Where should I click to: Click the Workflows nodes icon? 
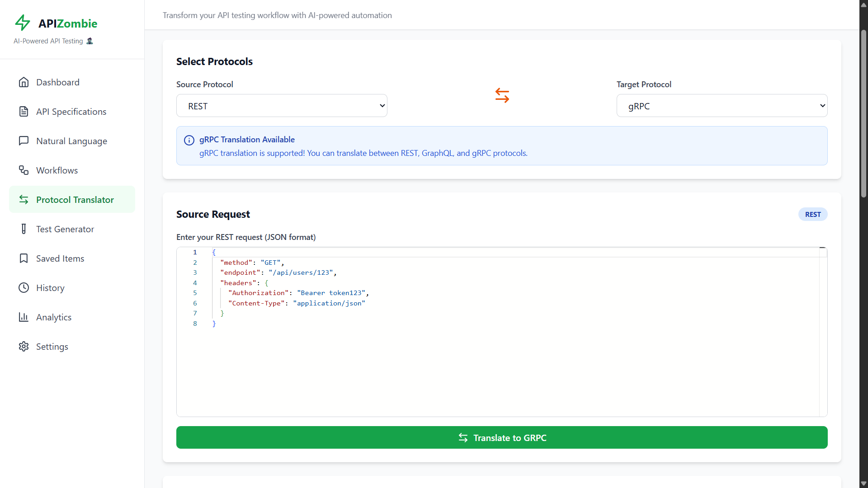click(x=24, y=170)
